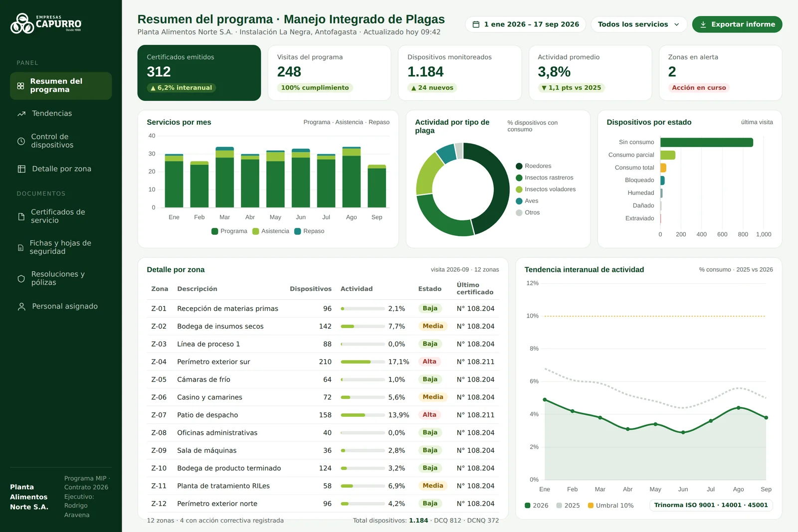
Task: Click certificate N° 108.211 in row Z-07
Action: (x=475, y=415)
